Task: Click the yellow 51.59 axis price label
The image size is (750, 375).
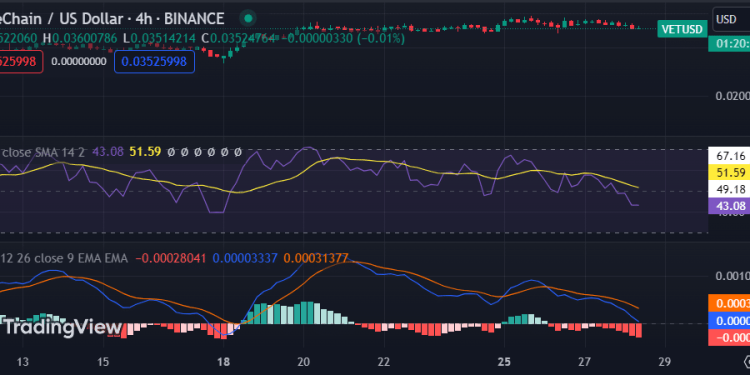Action: (x=729, y=173)
